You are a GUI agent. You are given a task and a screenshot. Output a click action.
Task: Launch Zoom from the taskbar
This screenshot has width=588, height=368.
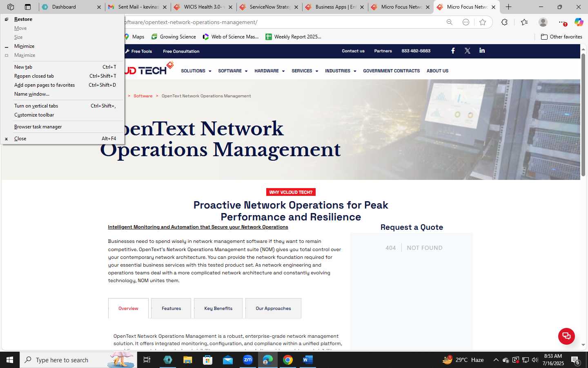[x=248, y=360]
